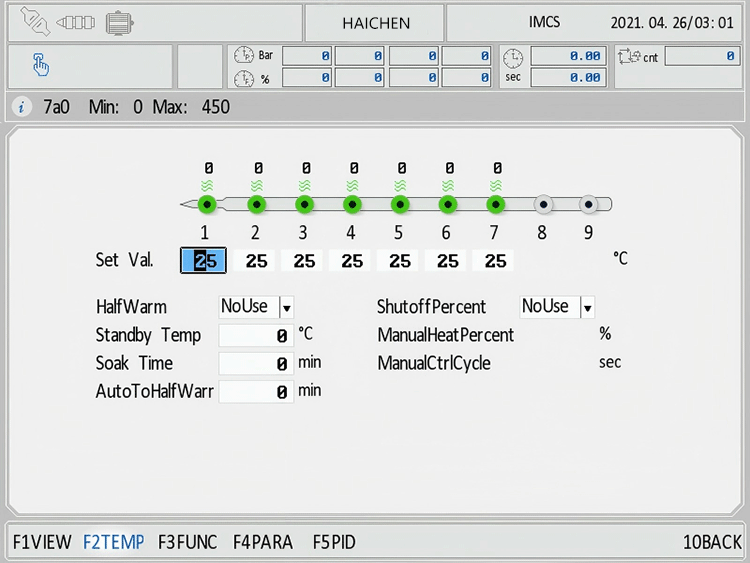Toggle heating zone 7 green indicator
The height and width of the screenshot is (563, 750).
(496, 205)
